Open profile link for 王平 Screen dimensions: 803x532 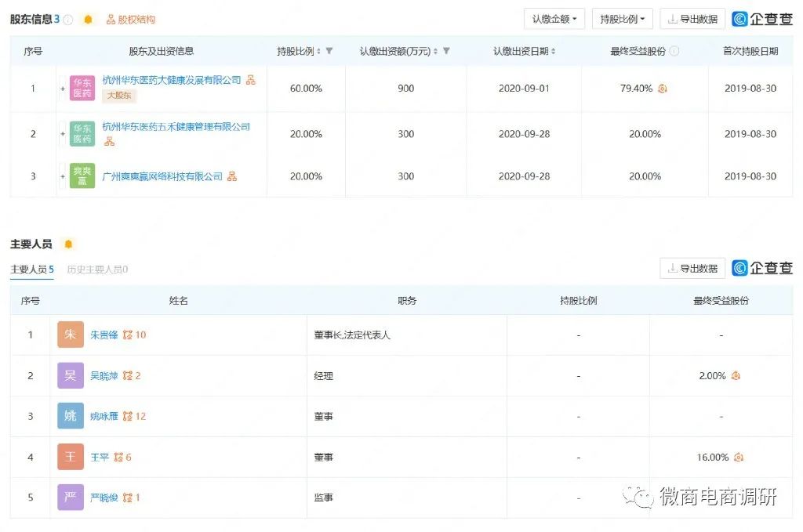100,458
